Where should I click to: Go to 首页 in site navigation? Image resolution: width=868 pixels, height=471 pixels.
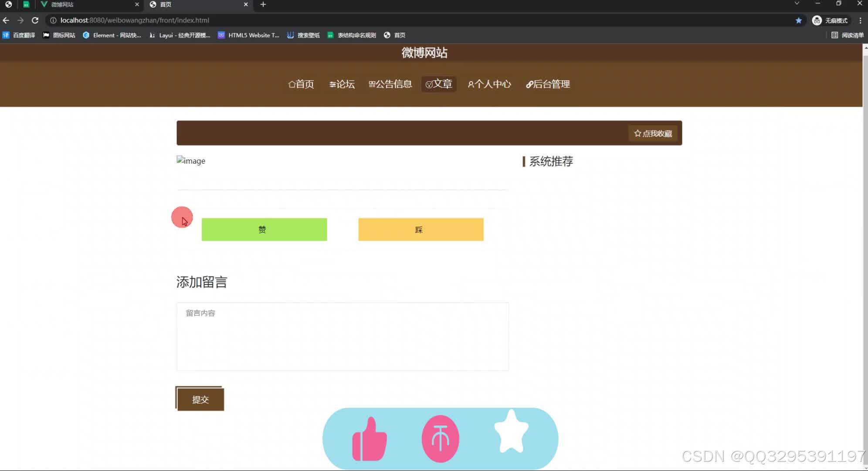coord(301,84)
